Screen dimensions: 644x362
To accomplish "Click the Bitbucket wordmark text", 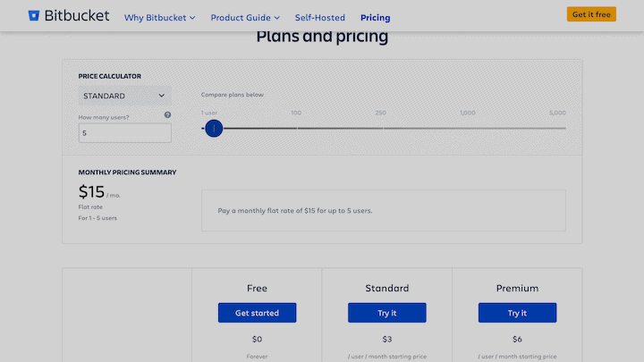I will coord(77,15).
